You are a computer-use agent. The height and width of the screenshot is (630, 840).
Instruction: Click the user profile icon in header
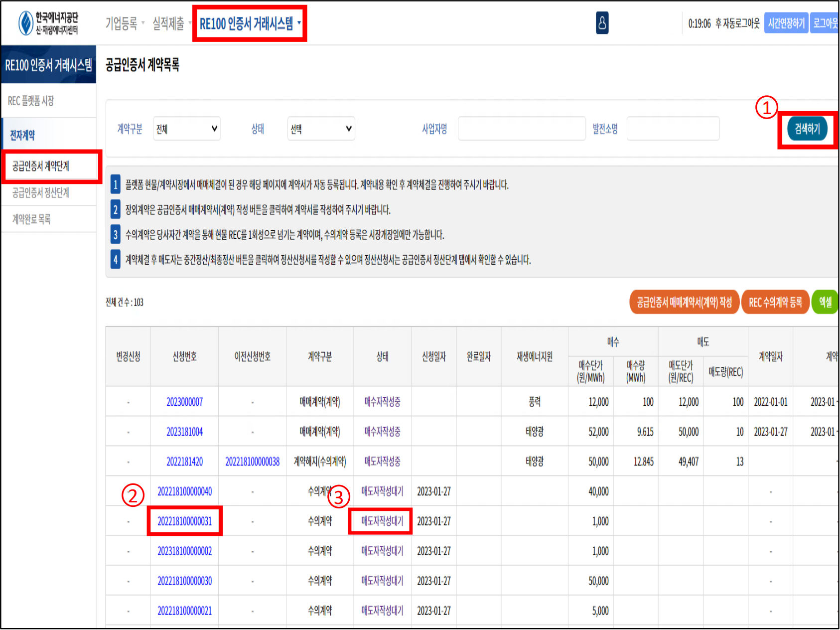point(602,23)
